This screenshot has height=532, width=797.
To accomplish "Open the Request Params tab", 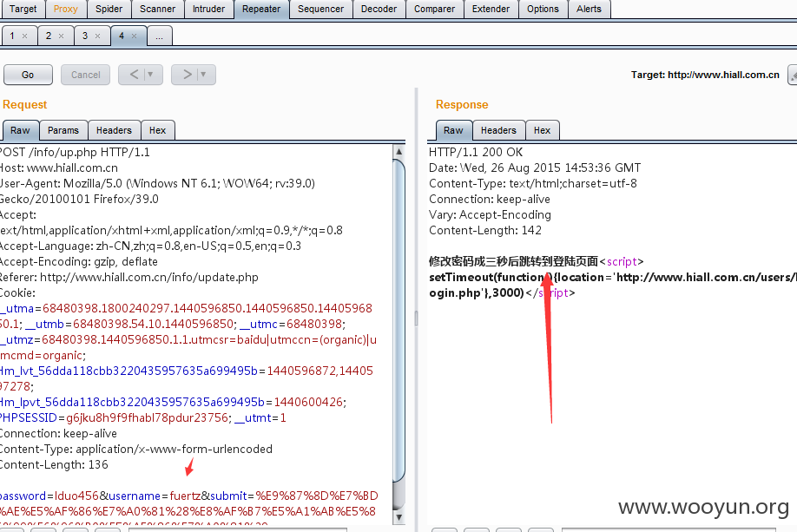I will [63, 130].
